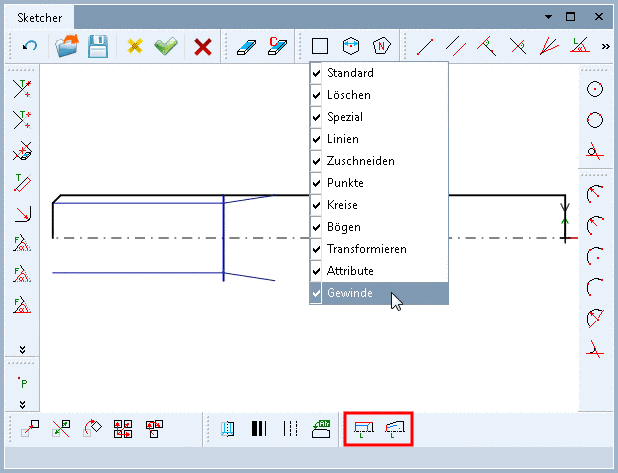Click the undo arrow icon

pos(30,46)
